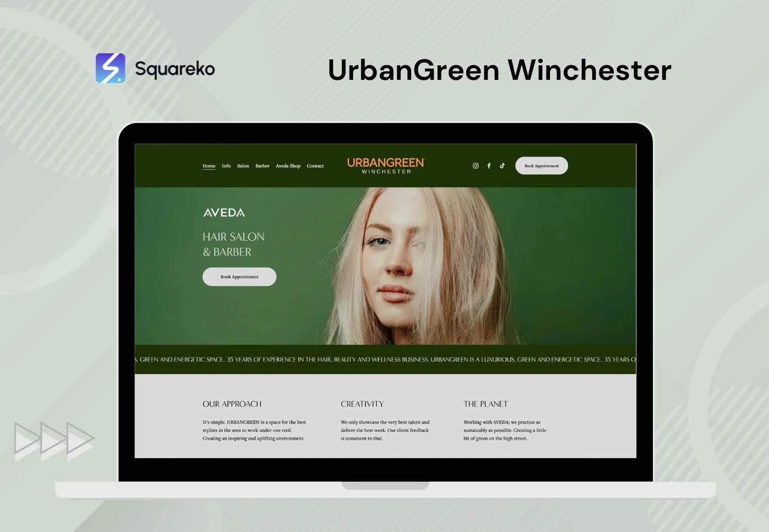The height and width of the screenshot is (532, 769).
Task: Open the Aveda Shop menu item
Action: (x=288, y=166)
